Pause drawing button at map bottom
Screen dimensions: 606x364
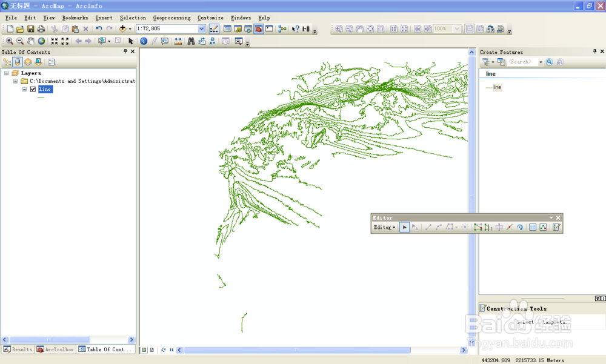[x=171, y=349]
